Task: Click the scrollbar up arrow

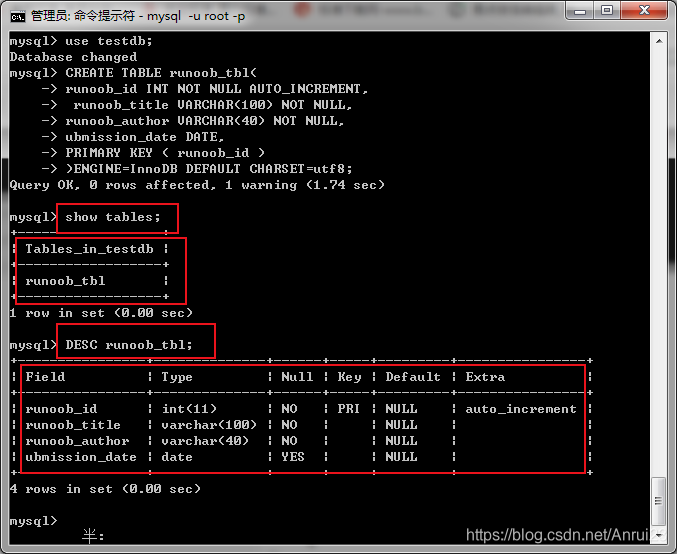Action: [x=659, y=41]
